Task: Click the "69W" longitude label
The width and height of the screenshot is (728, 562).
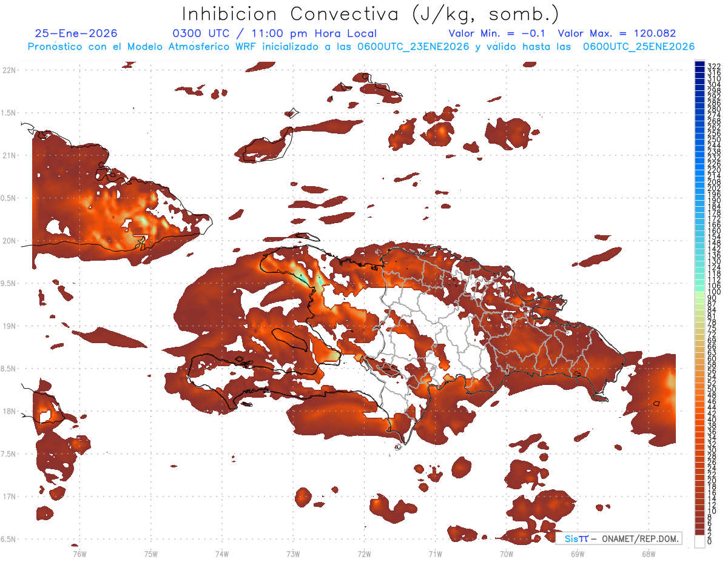Action: [x=578, y=554]
